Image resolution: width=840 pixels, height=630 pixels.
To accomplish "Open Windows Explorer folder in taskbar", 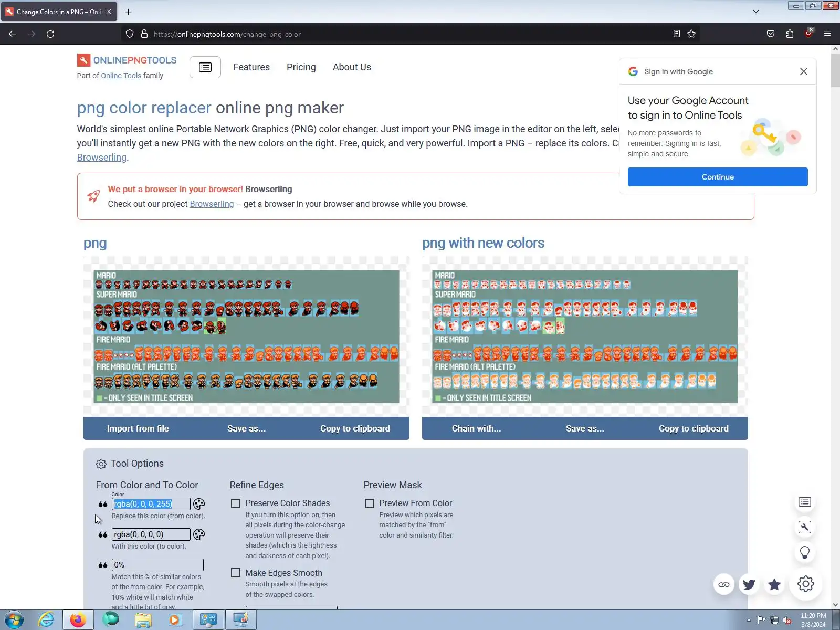I will (143, 620).
